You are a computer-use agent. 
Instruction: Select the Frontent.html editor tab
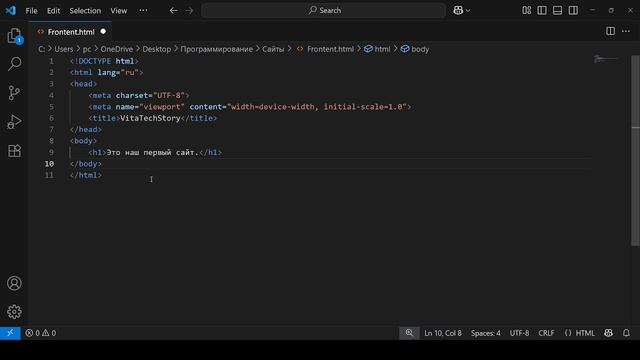71,32
